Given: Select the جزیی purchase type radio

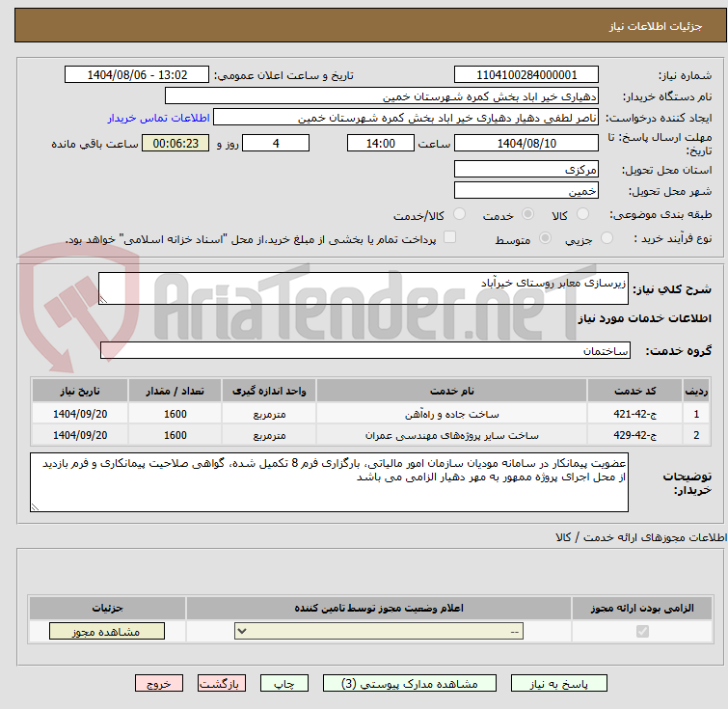Looking at the screenshot, I should point(607,238).
